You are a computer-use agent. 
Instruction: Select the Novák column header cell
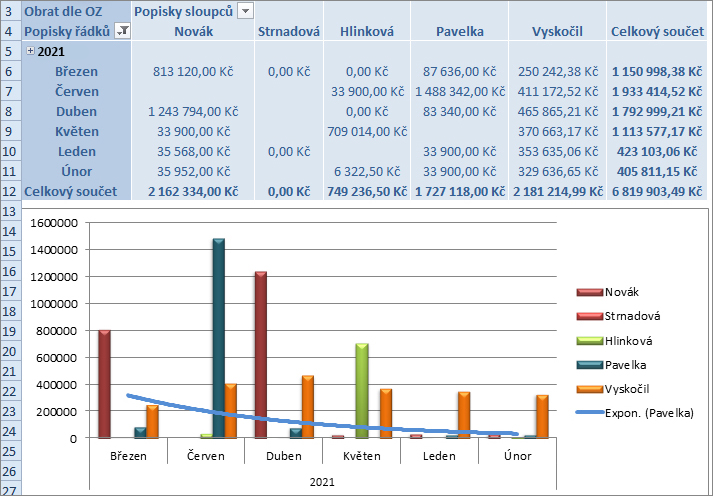(193, 31)
